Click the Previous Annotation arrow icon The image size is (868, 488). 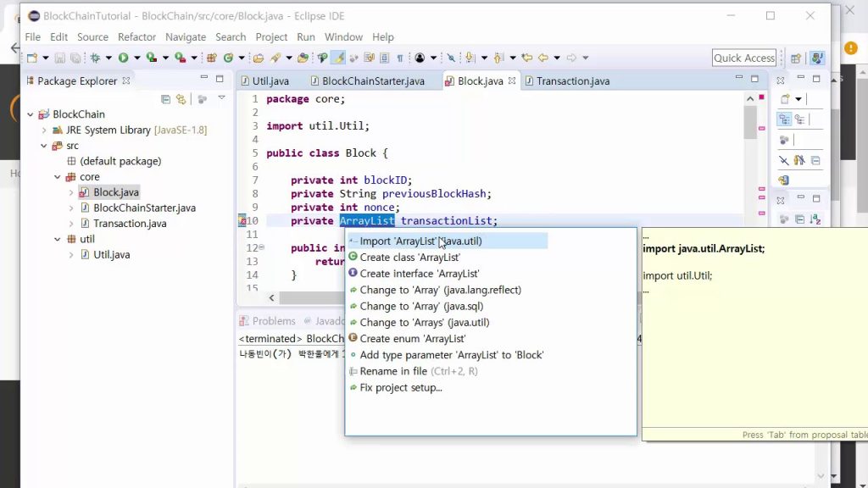coord(498,58)
